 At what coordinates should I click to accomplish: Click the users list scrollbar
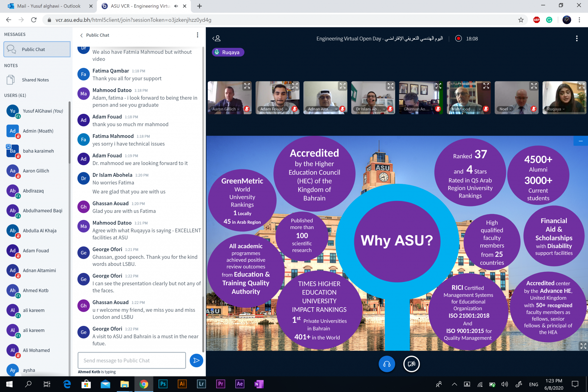pos(69,132)
